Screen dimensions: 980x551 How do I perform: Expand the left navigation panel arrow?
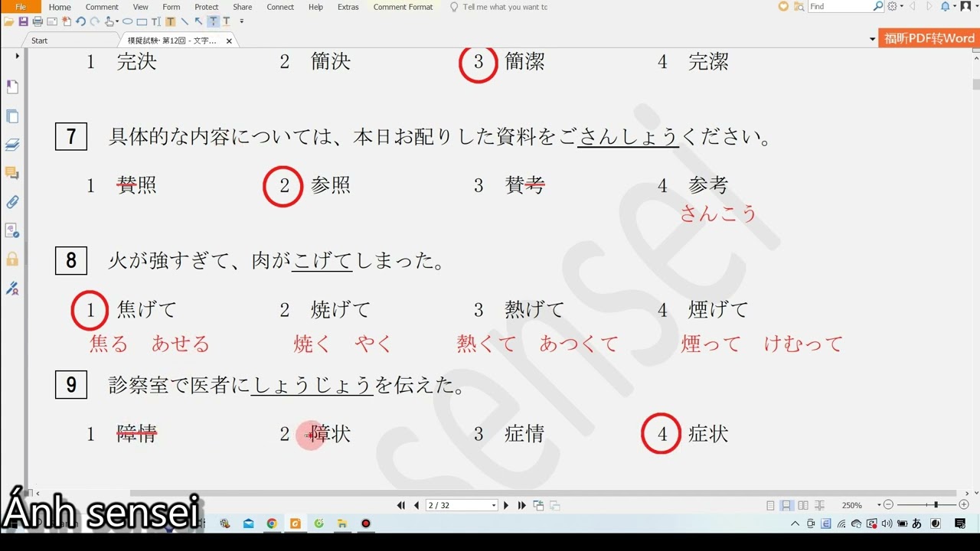(x=17, y=56)
